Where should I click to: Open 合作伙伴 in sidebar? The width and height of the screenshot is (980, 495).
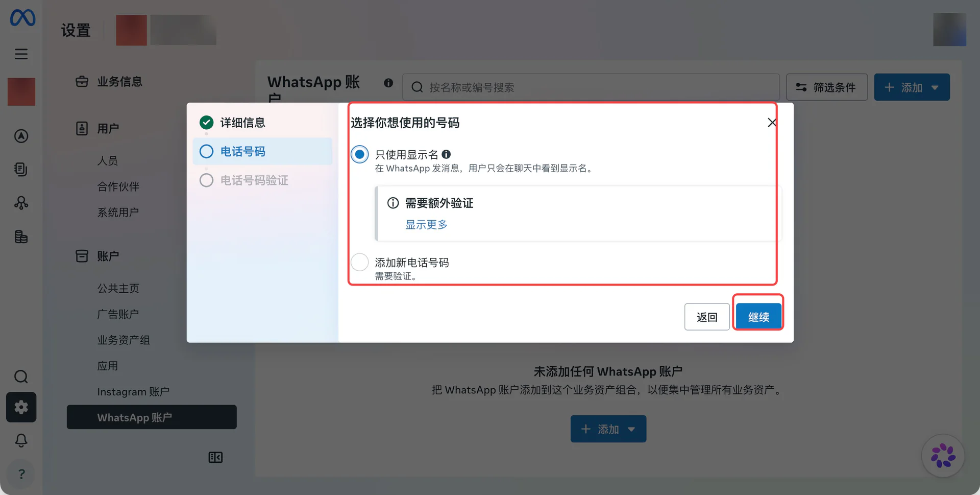tap(118, 187)
